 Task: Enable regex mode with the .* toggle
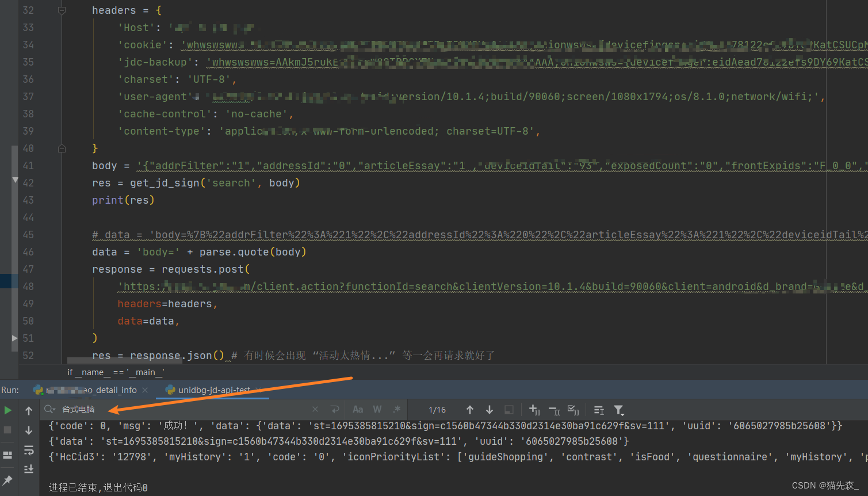coord(396,409)
